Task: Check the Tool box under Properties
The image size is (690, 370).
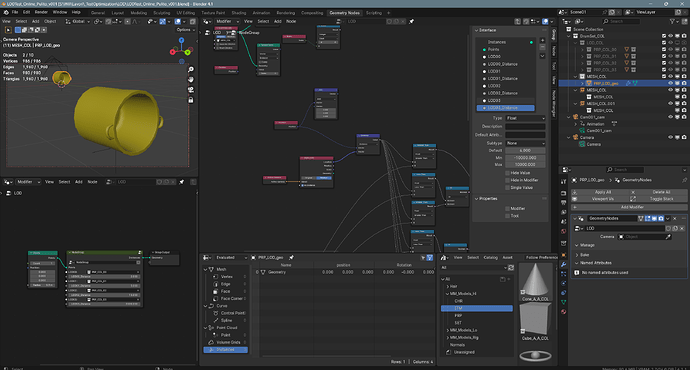Action: 507,216
